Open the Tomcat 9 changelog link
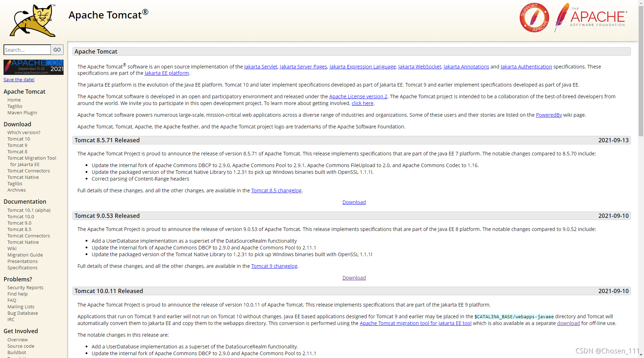This screenshot has width=644, height=358. tap(274, 266)
